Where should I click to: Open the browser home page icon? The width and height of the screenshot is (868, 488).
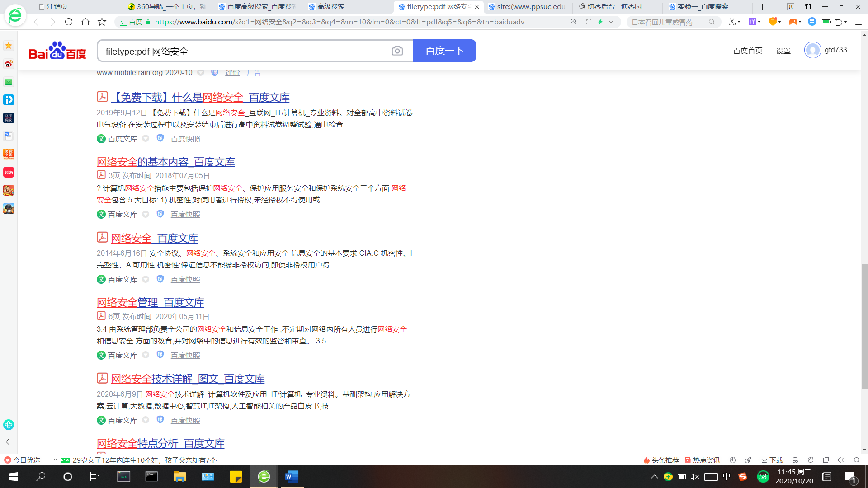(x=85, y=22)
